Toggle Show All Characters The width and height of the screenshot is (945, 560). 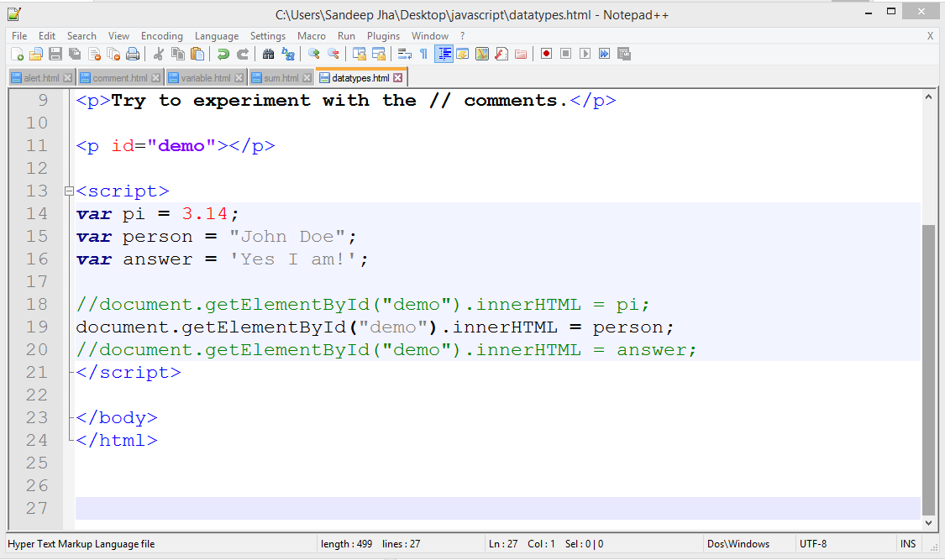click(424, 53)
